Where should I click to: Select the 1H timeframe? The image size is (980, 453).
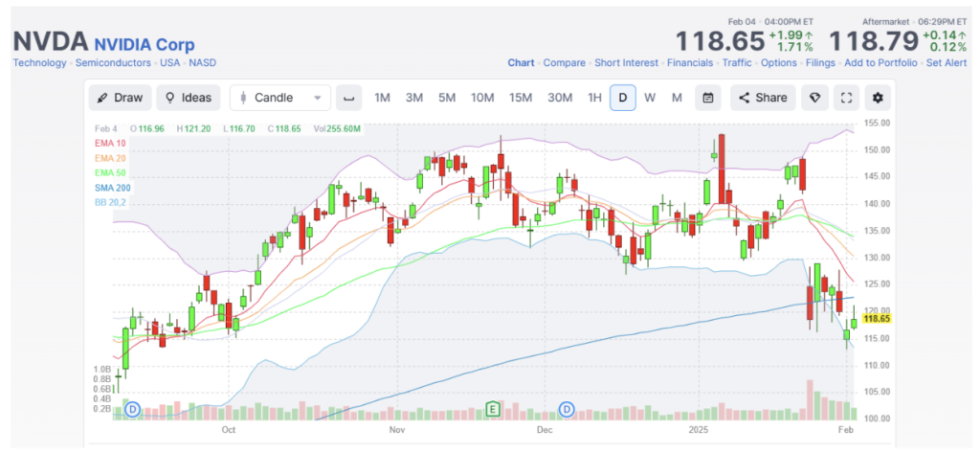pos(594,98)
